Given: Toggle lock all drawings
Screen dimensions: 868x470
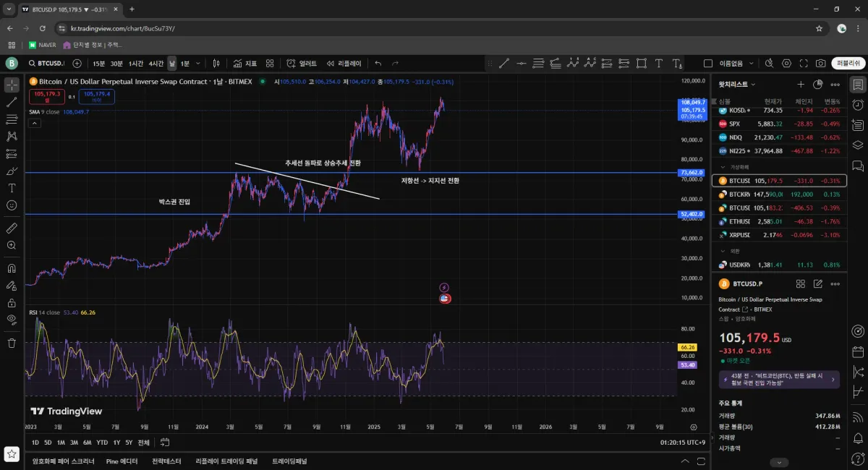Looking at the screenshot, I should [x=12, y=303].
